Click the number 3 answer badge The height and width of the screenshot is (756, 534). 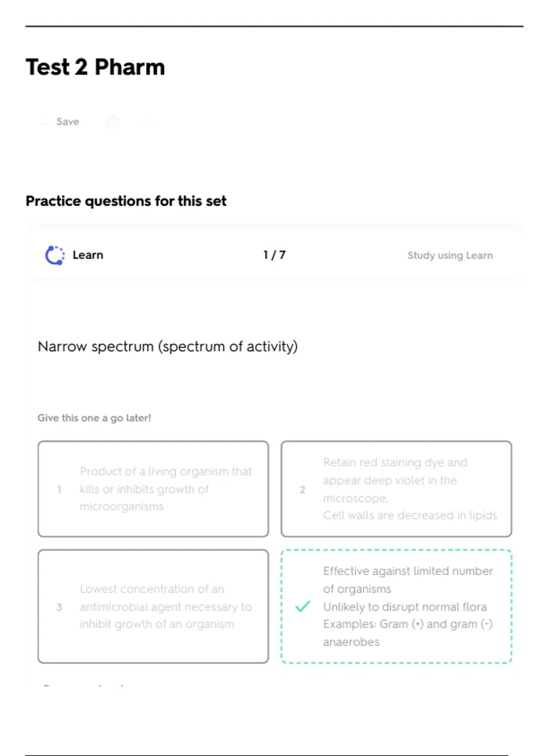[59, 607]
